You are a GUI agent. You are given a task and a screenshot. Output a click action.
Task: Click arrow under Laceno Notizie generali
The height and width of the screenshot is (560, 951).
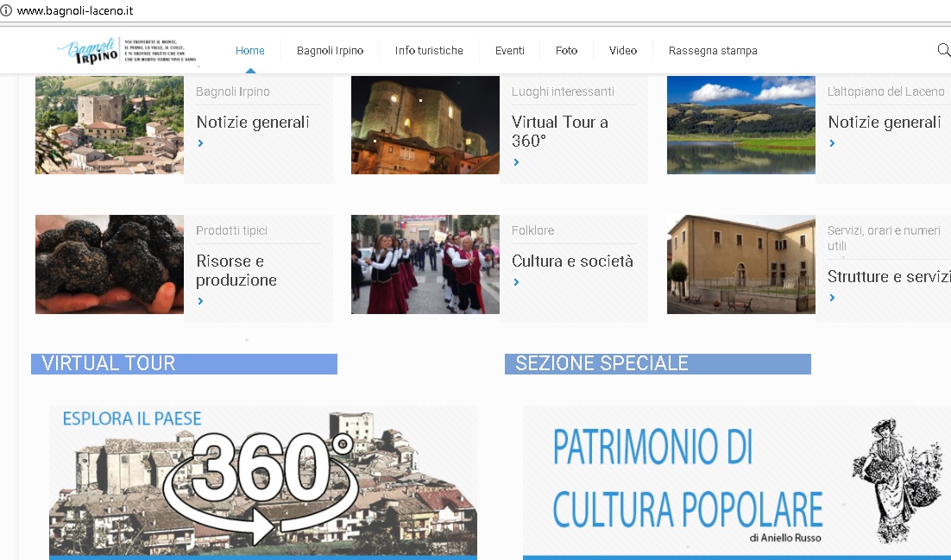tap(833, 143)
